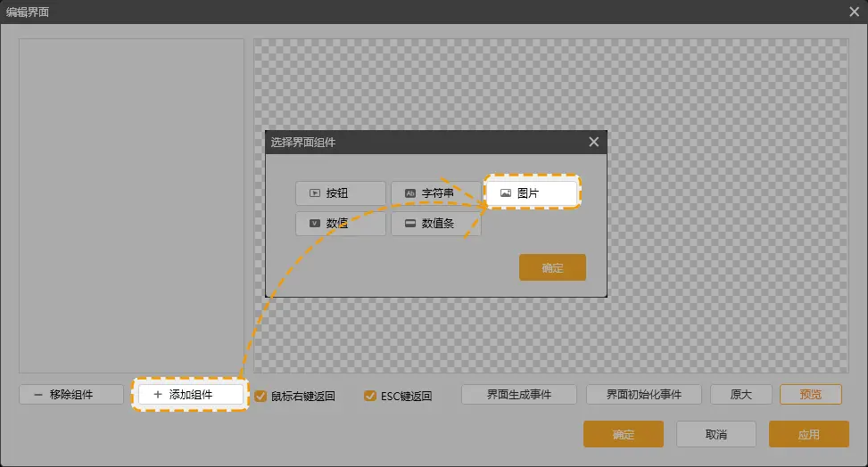Click the plus 添加组件 button
868x467 pixels.
pos(189,394)
